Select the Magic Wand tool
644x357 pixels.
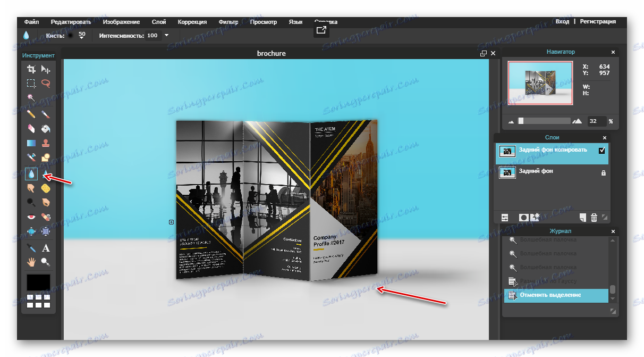click(x=31, y=98)
